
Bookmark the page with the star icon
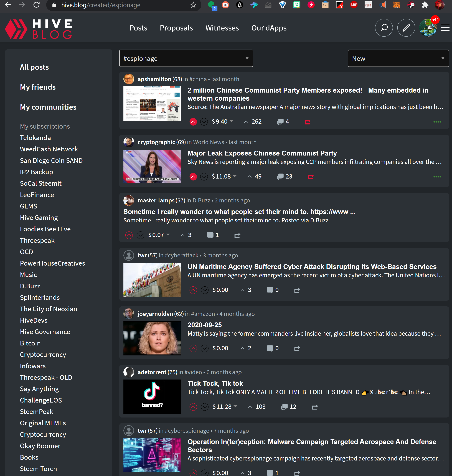click(193, 5)
